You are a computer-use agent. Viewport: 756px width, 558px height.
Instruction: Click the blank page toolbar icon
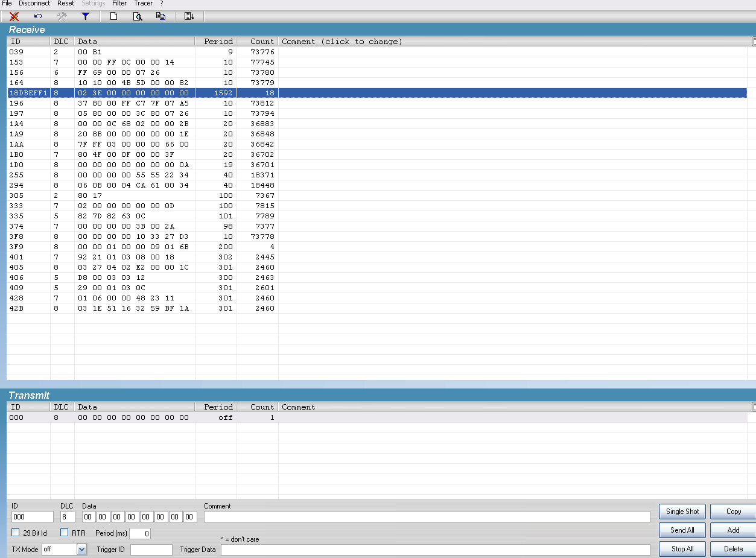tap(113, 16)
